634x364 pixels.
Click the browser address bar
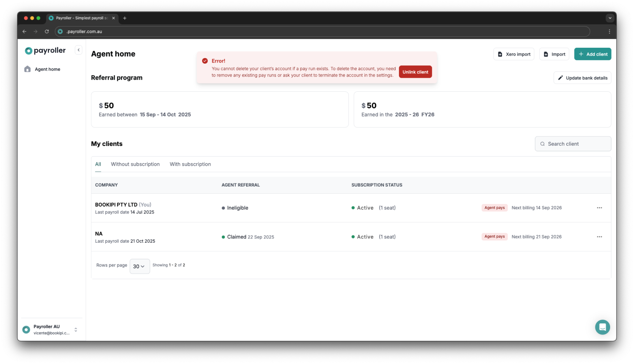[322, 31]
